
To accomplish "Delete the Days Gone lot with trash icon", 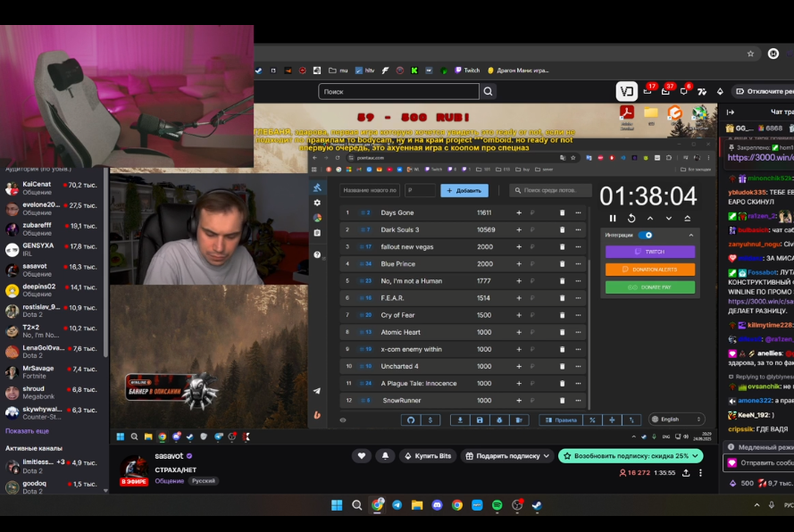I will 562,212.
